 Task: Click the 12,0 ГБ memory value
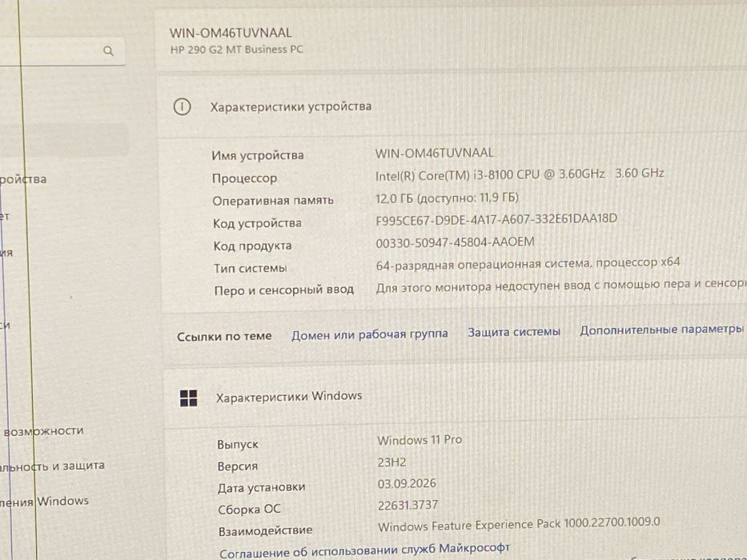pos(448,198)
